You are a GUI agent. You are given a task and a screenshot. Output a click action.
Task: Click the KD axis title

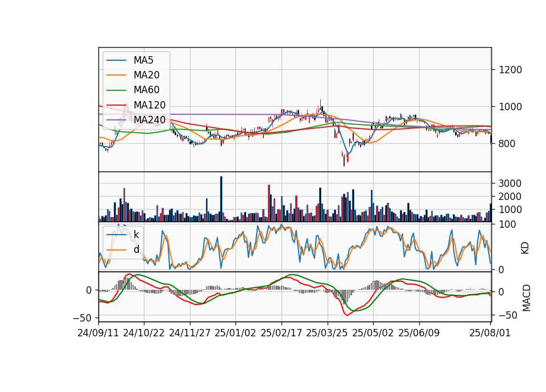coord(525,248)
